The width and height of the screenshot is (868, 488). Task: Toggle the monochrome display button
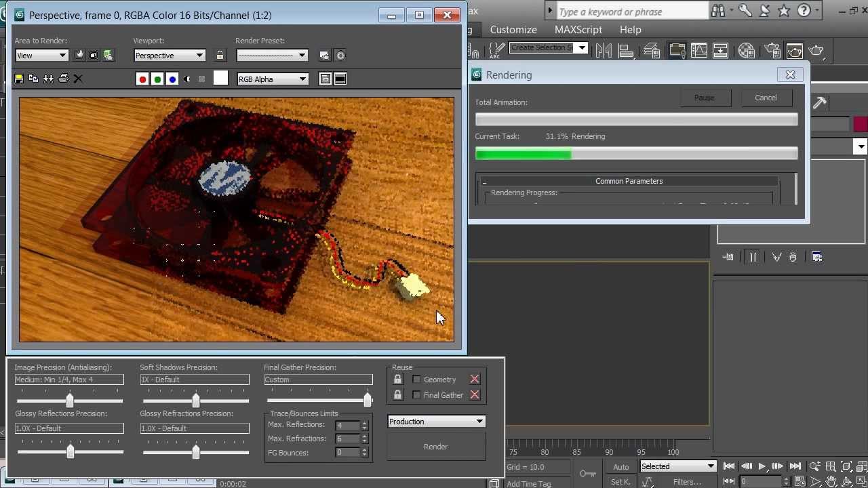[x=201, y=79]
